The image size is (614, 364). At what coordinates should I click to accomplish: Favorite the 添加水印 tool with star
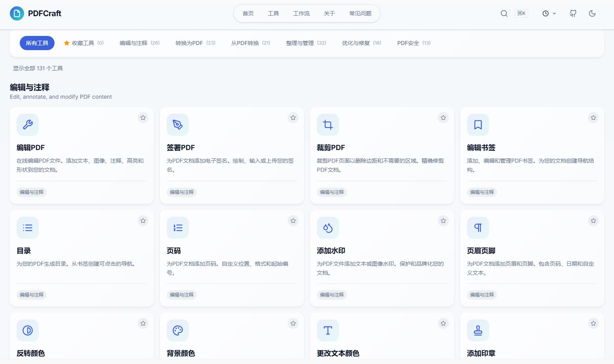click(x=443, y=221)
